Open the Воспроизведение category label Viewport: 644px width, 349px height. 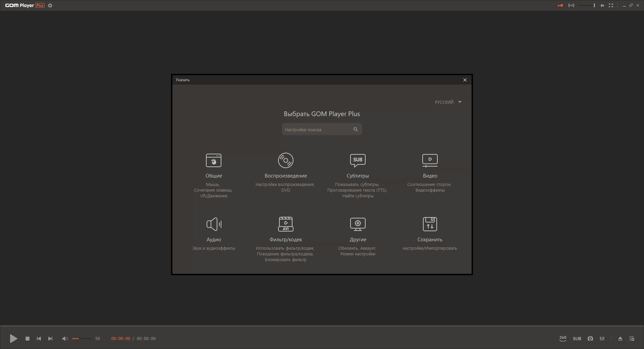point(286,176)
